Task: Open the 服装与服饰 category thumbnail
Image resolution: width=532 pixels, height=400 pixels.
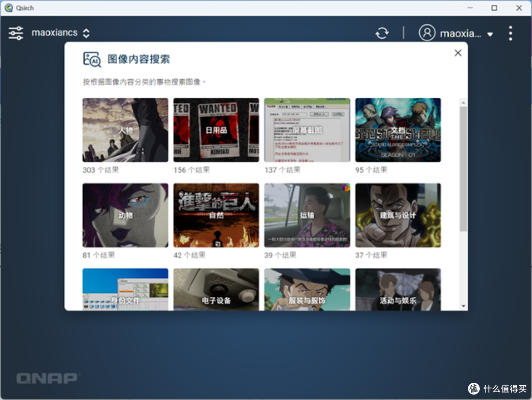Action: [307, 289]
